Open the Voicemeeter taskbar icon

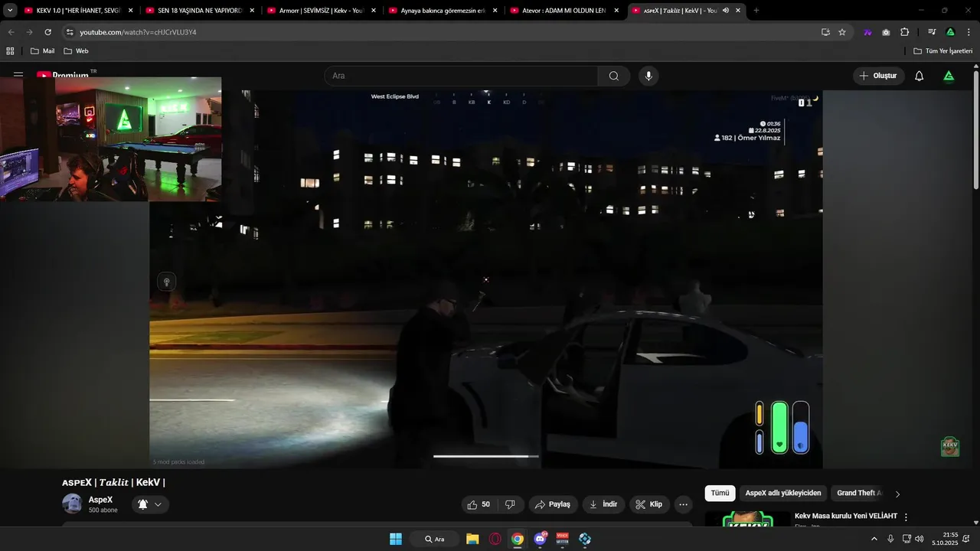[x=563, y=539]
